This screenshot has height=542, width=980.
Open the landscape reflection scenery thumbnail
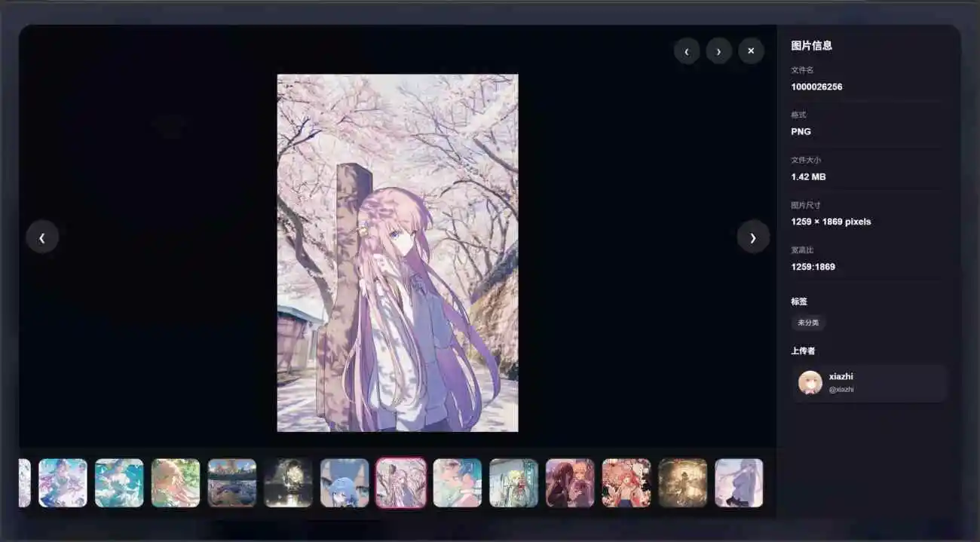click(231, 482)
